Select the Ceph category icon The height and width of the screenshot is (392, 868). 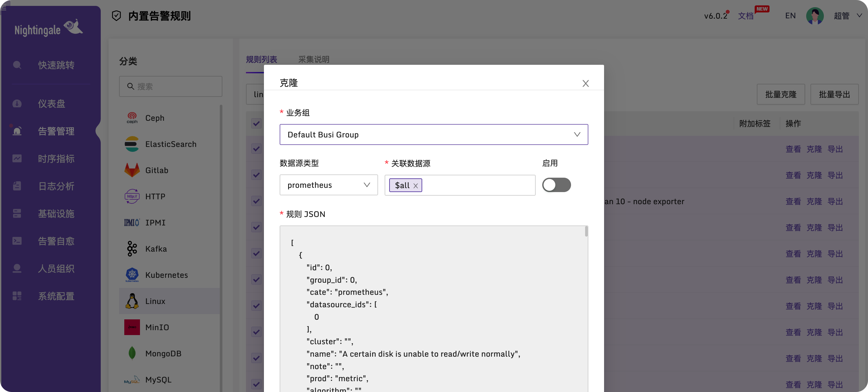(x=132, y=118)
